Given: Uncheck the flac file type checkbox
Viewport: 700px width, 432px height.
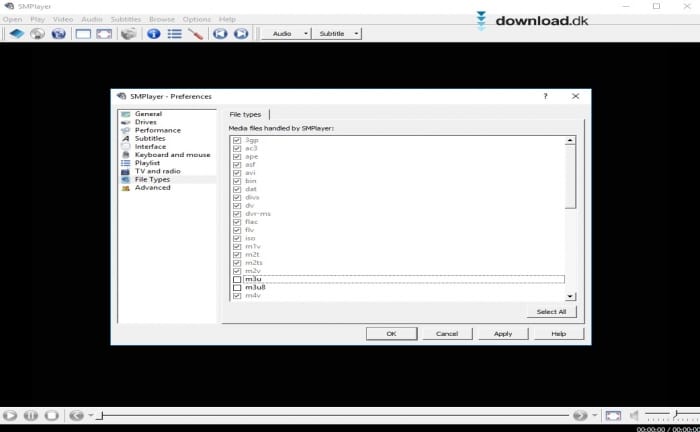Looking at the screenshot, I should click(x=237, y=222).
